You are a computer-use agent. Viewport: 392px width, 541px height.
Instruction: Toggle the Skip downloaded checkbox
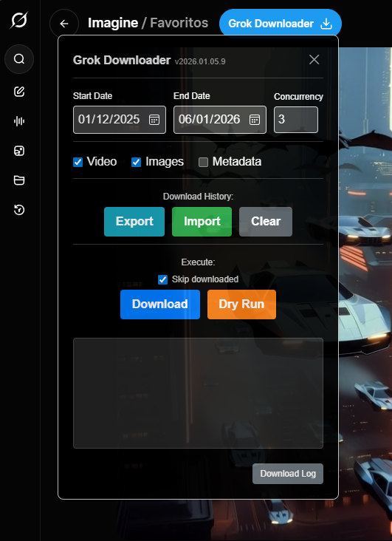(162, 279)
